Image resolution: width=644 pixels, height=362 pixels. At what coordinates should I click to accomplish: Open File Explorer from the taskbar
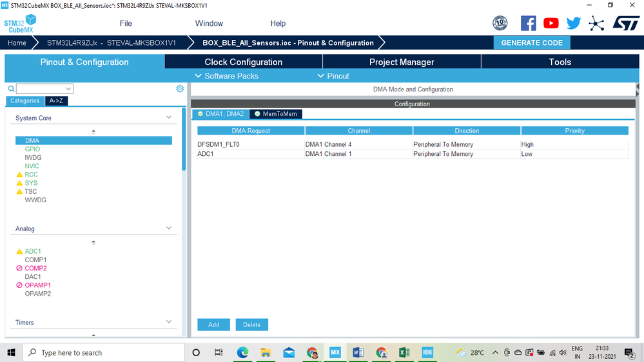266,352
